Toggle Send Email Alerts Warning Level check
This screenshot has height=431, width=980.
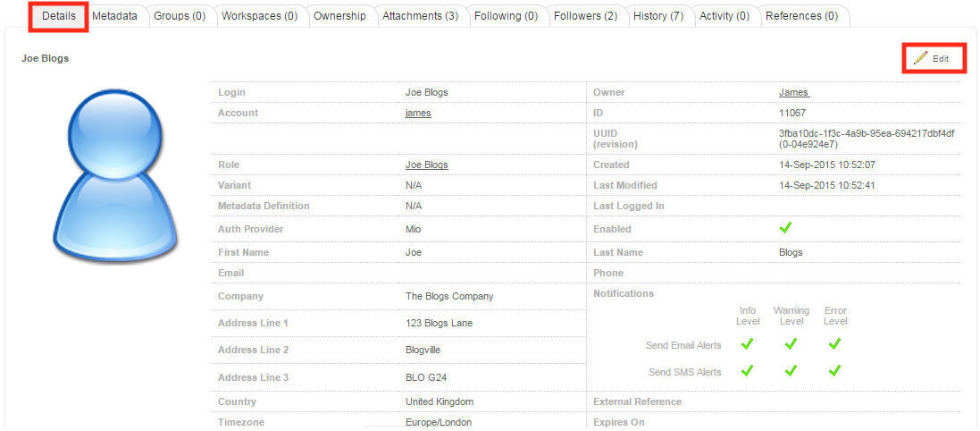click(x=791, y=344)
